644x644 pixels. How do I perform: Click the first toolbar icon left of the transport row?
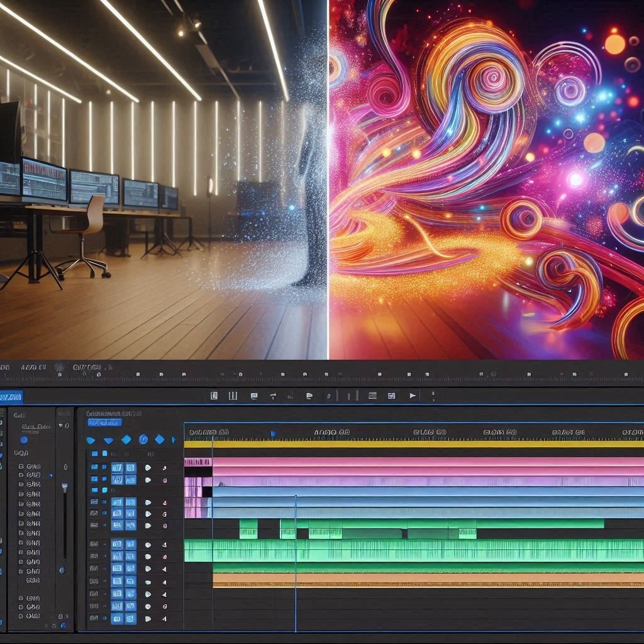pyautogui.click(x=214, y=396)
